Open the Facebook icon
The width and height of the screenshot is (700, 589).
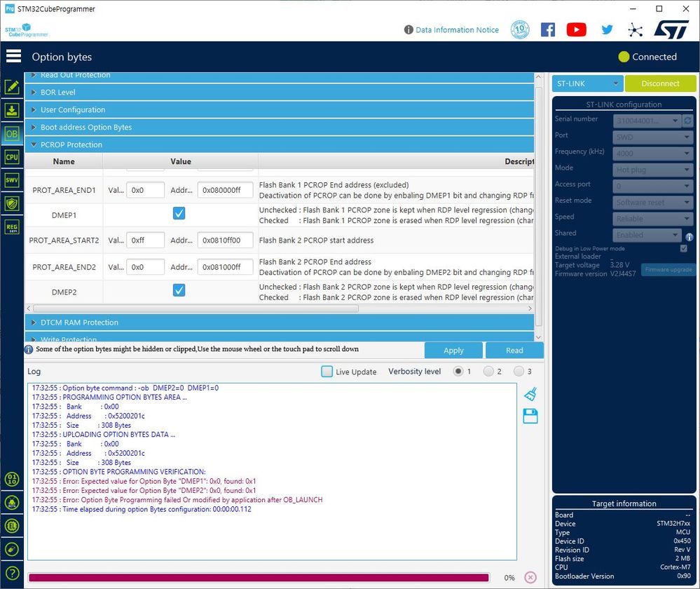point(548,30)
